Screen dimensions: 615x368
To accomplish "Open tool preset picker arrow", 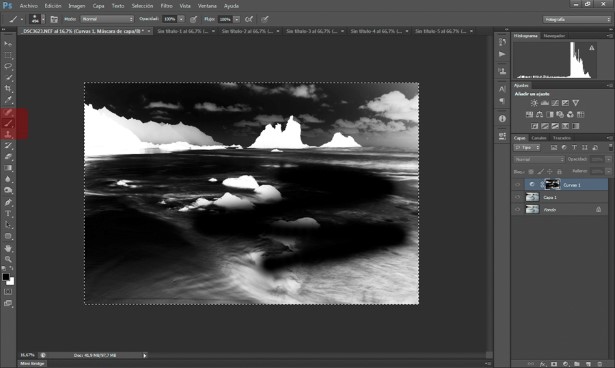I will tap(22, 19).
